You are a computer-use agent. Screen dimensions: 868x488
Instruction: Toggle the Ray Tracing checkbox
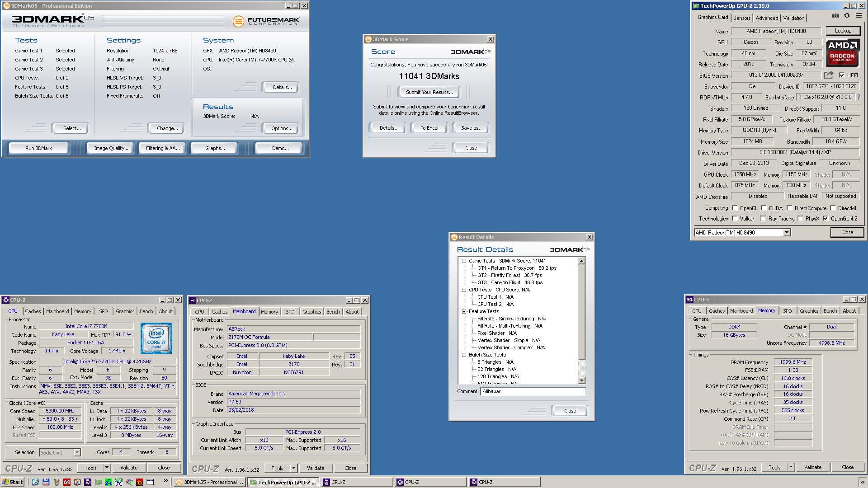pos(763,219)
